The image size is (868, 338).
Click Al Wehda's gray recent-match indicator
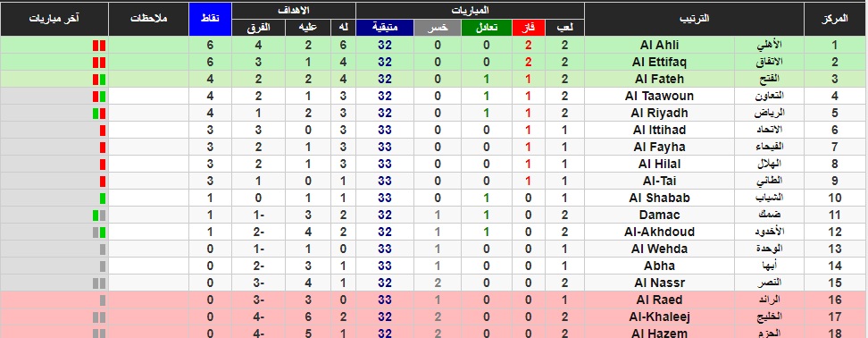click(103, 249)
